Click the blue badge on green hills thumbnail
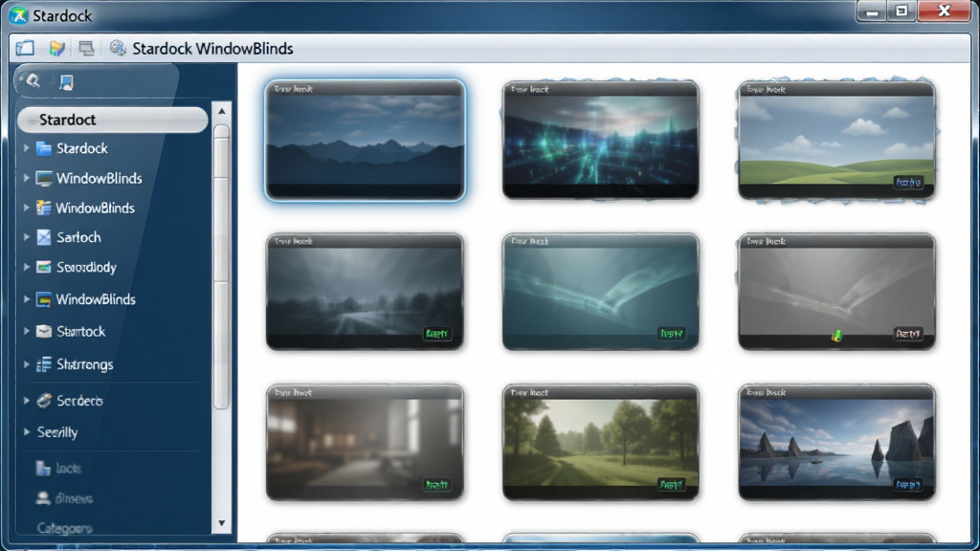The image size is (980, 551). point(908,182)
